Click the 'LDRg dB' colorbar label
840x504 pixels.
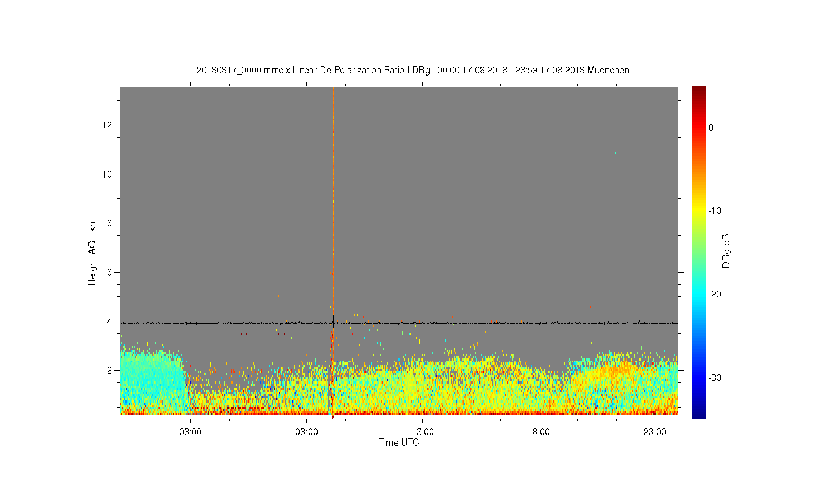click(x=726, y=254)
